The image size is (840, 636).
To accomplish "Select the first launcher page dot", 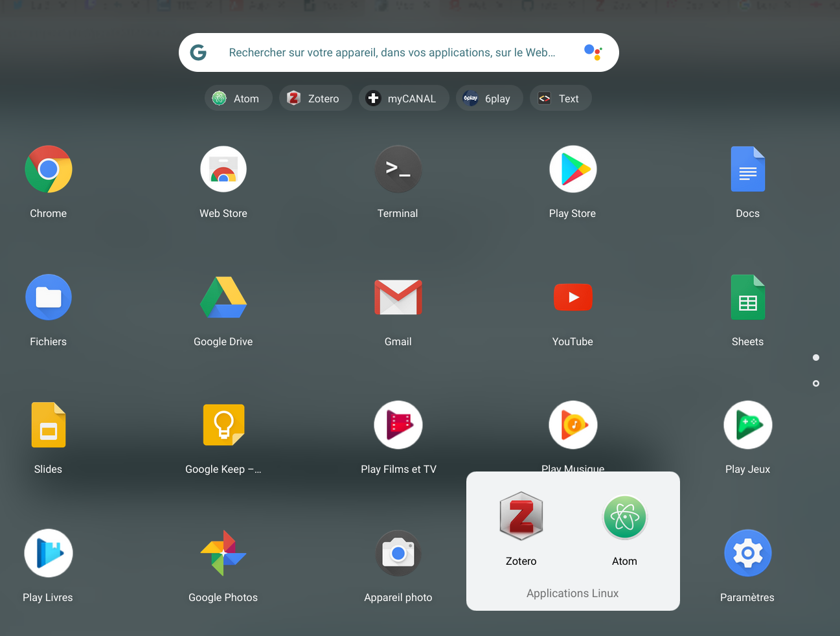I will point(816,358).
